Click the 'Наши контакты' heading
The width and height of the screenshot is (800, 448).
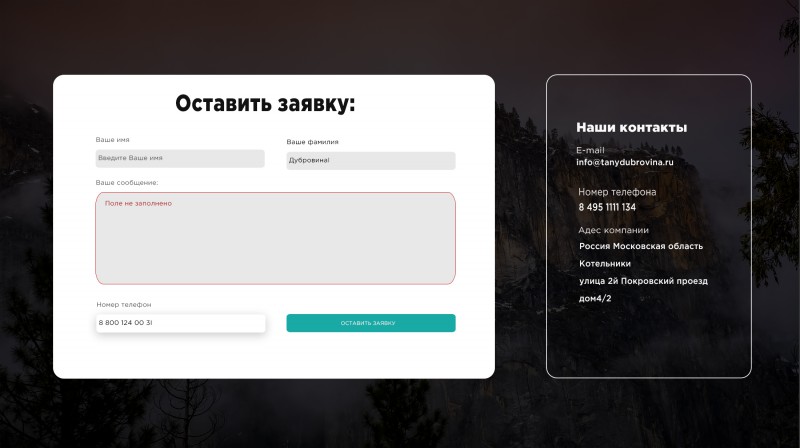pyautogui.click(x=632, y=128)
